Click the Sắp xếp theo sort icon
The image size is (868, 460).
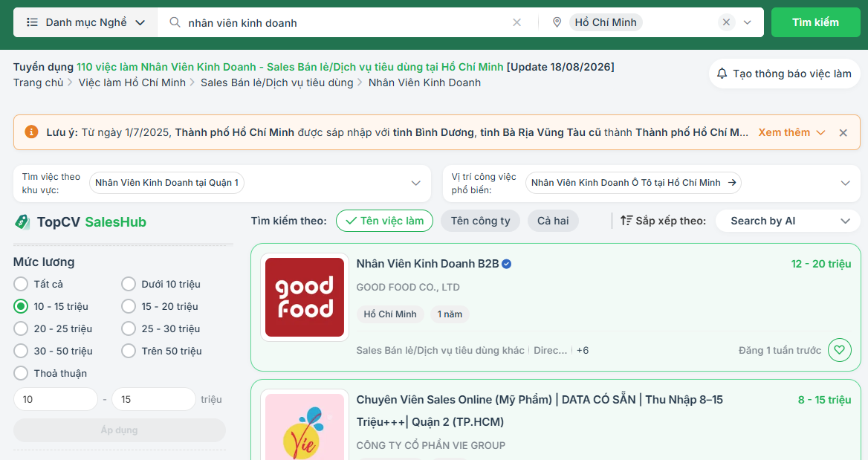point(626,220)
